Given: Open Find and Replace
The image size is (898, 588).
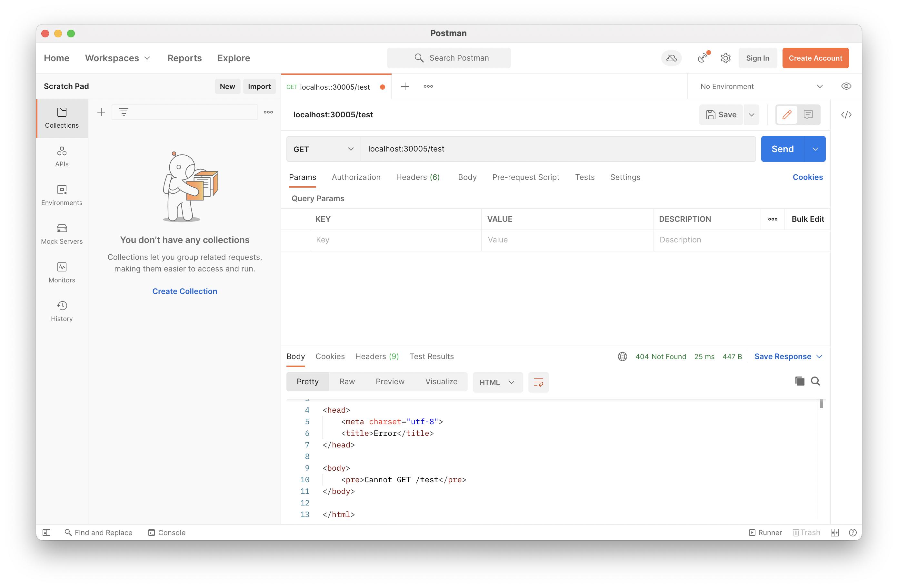Looking at the screenshot, I should tap(98, 533).
